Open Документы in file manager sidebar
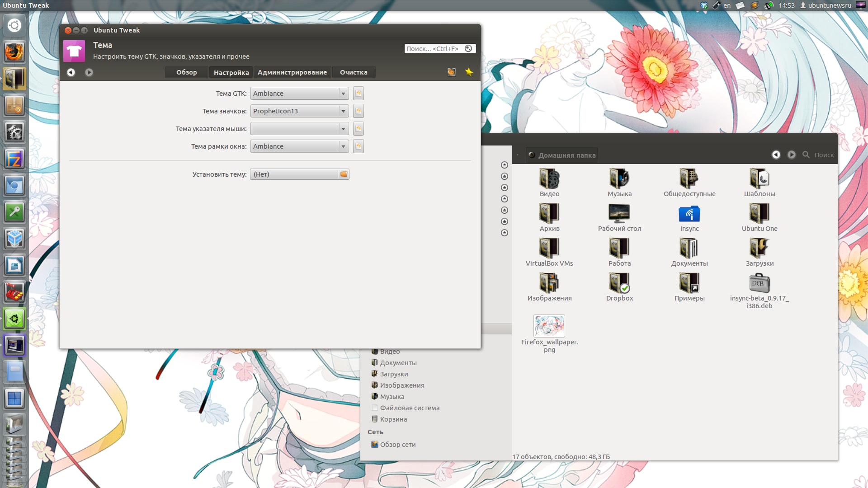 coord(394,363)
